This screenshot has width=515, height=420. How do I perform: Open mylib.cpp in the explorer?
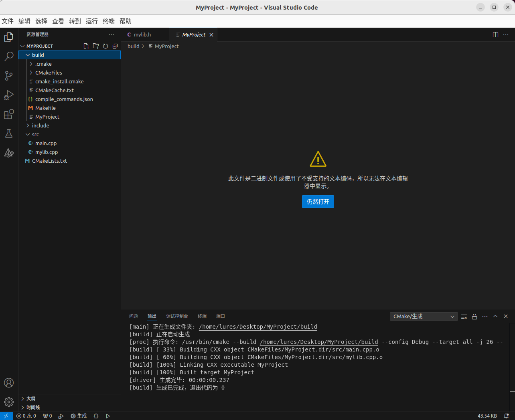coord(69,152)
